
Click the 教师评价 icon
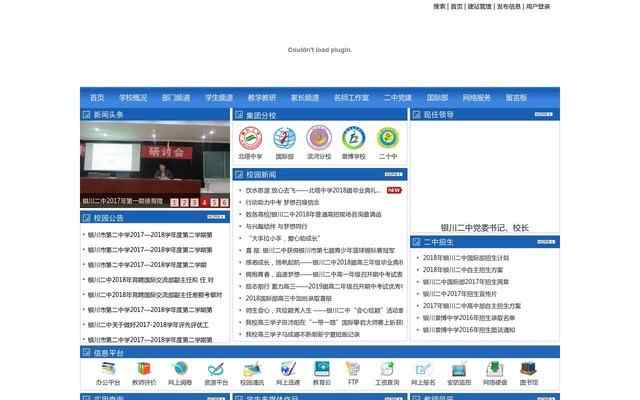coord(144,370)
